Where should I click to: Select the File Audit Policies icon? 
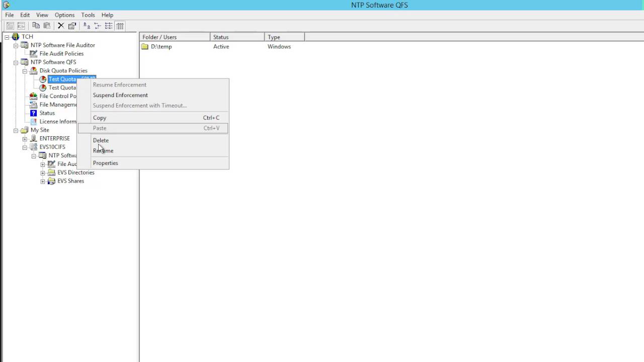click(34, 54)
